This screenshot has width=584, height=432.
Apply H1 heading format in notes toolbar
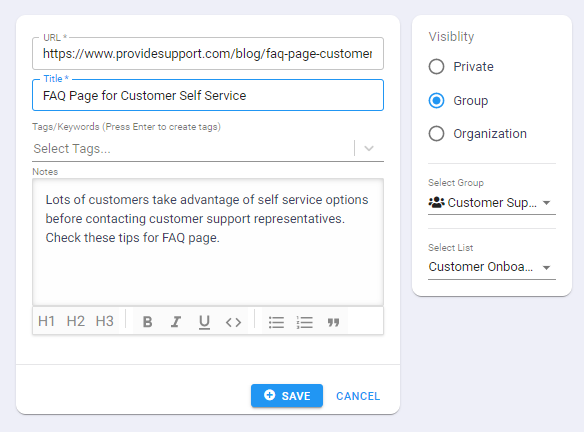(47, 321)
